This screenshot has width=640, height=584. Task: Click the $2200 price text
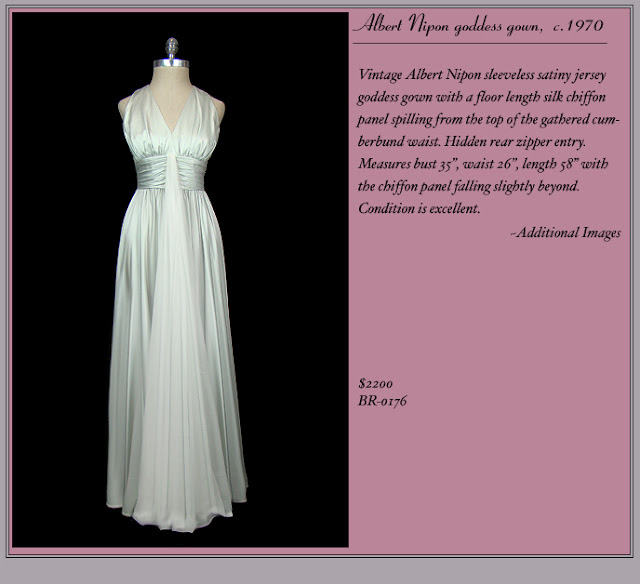pyautogui.click(x=376, y=384)
